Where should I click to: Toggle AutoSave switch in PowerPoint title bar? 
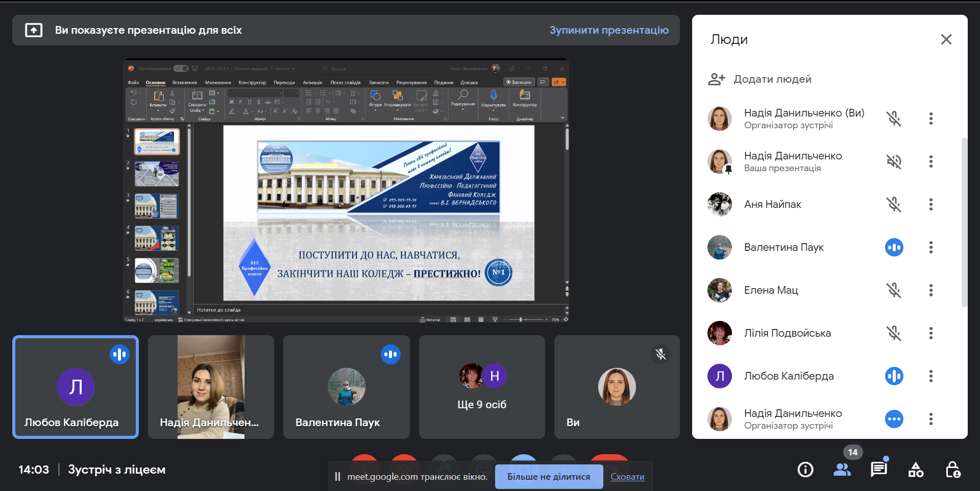pyautogui.click(x=181, y=68)
